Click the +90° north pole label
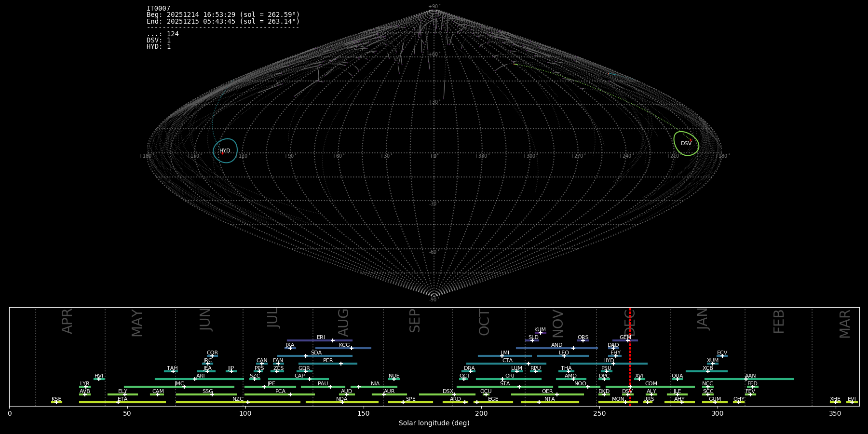The image size is (868, 434). (x=434, y=7)
